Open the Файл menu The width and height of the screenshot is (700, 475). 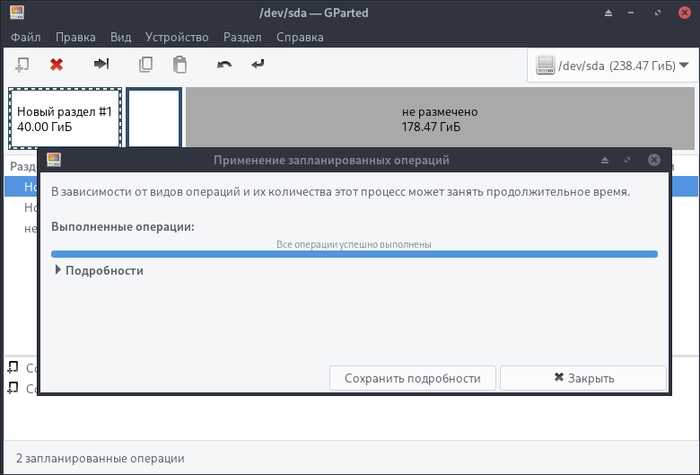[x=27, y=37]
